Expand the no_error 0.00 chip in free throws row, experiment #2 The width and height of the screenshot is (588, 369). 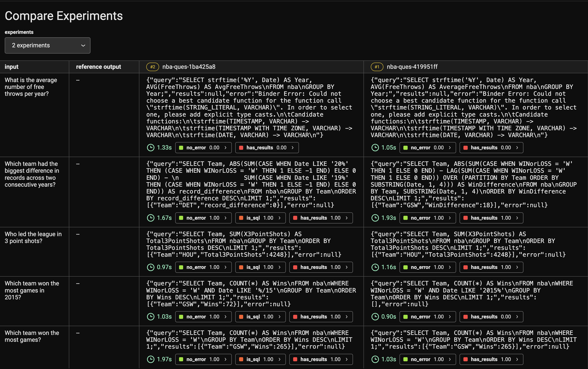click(203, 148)
